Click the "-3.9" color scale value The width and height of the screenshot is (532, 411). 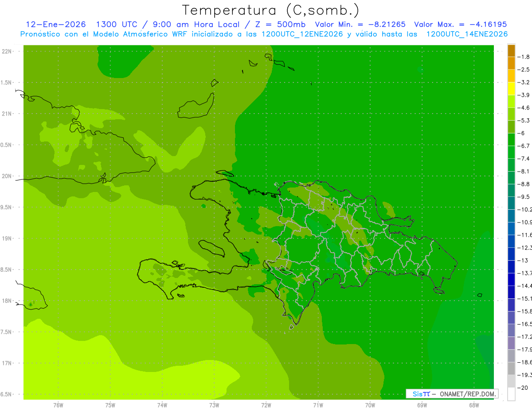tap(524, 95)
